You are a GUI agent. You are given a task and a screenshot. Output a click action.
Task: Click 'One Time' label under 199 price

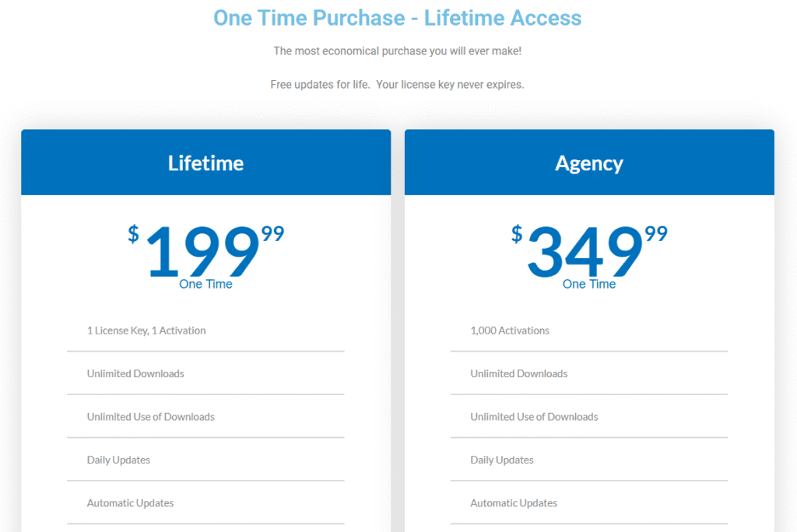[205, 284]
